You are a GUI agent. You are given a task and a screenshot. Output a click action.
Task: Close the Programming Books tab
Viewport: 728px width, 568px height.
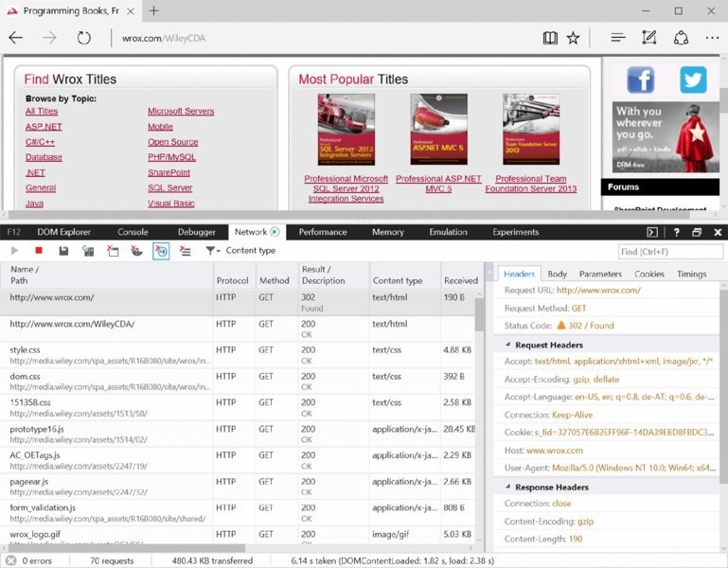point(131,11)
